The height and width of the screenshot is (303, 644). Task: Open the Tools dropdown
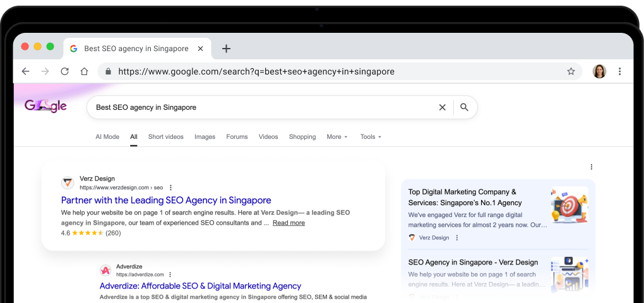point(371,137)
